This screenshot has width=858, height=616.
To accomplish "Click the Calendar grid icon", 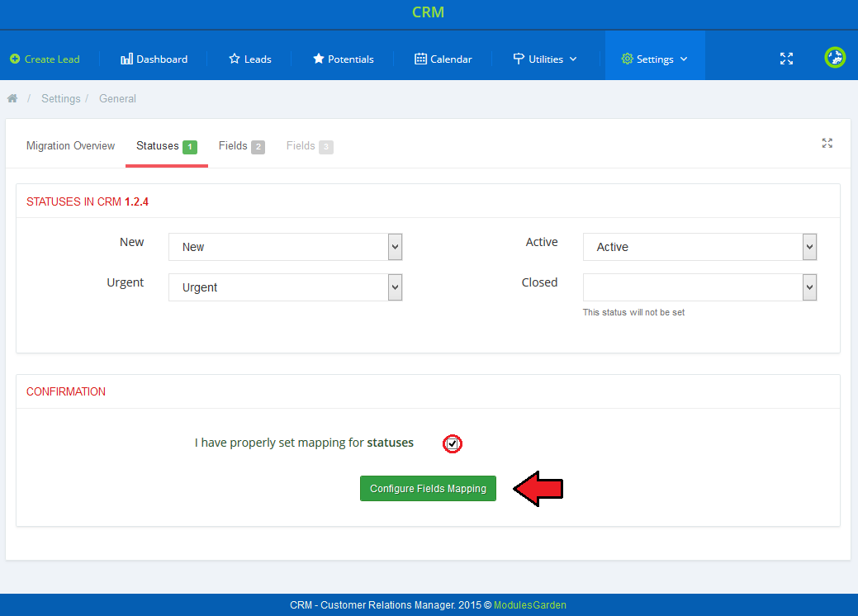I will coord(420,59).
